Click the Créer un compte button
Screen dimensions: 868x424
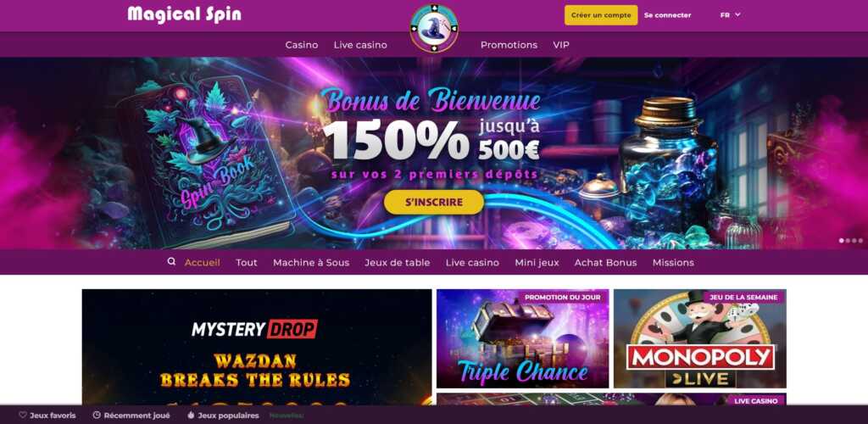click(601, 15)
